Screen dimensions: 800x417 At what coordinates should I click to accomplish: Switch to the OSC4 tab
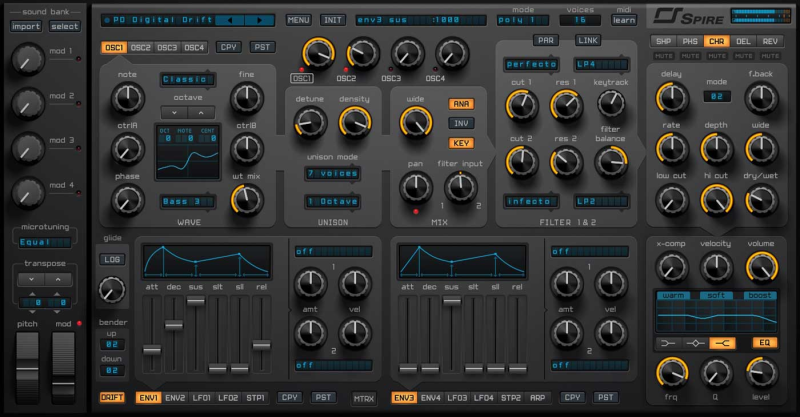coord(194,47)
